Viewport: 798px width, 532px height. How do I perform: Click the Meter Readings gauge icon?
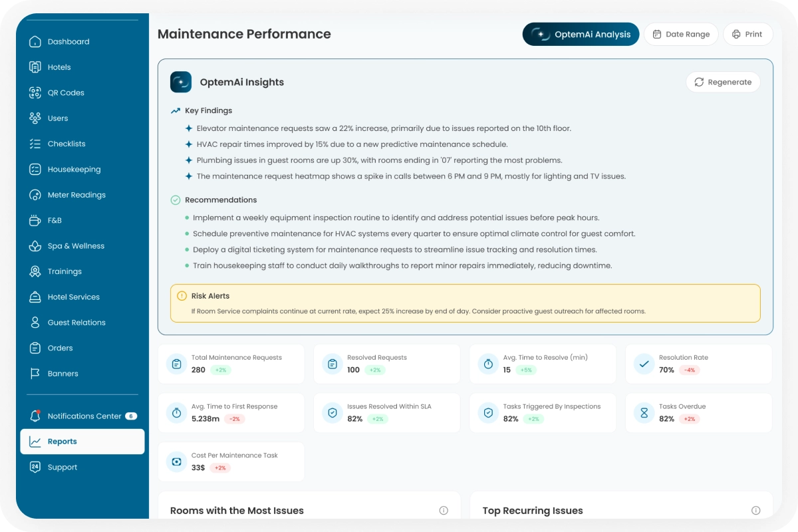tap(35, 195)
